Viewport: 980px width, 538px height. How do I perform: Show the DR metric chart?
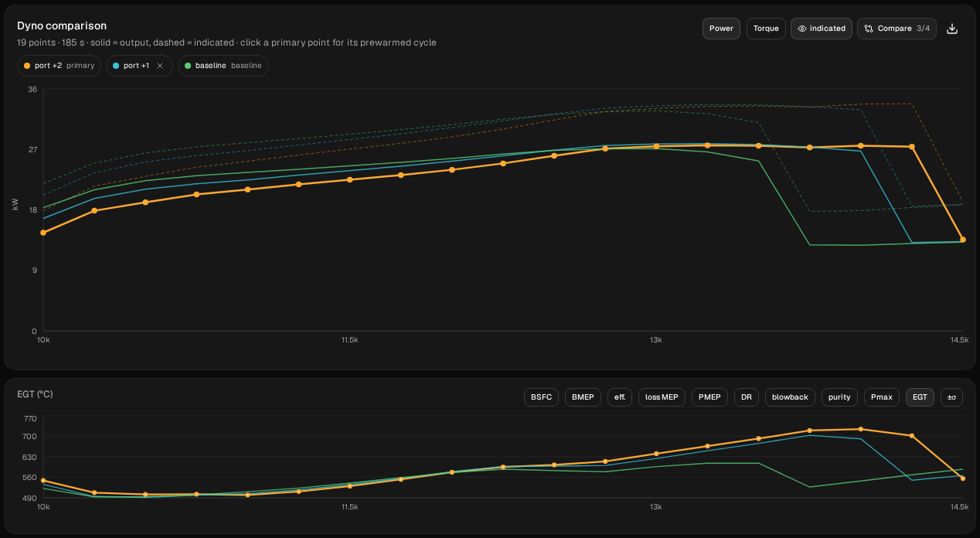[746, 397]
